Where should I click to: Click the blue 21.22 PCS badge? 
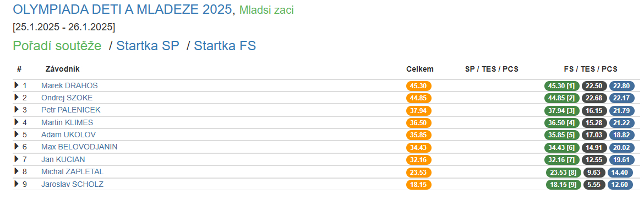(621, 123)
